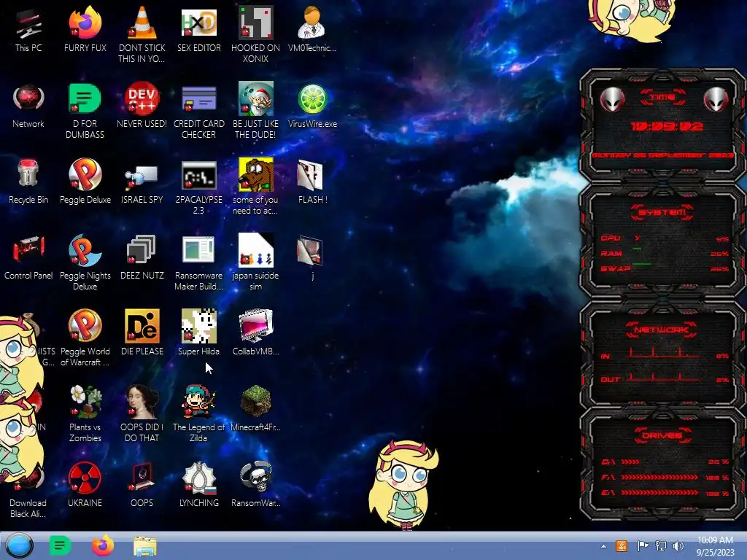The width and height of the screenshot is (747, 560).
Task: Click the Star Butterfly character near the taskbar
Action: click(403, 485)
